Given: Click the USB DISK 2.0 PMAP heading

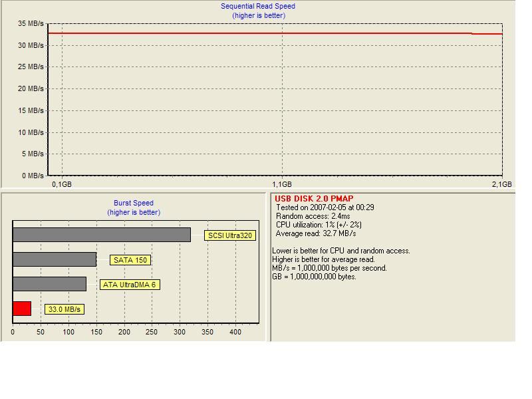Looking at the screenshot, I should click(x=314, y=199).
